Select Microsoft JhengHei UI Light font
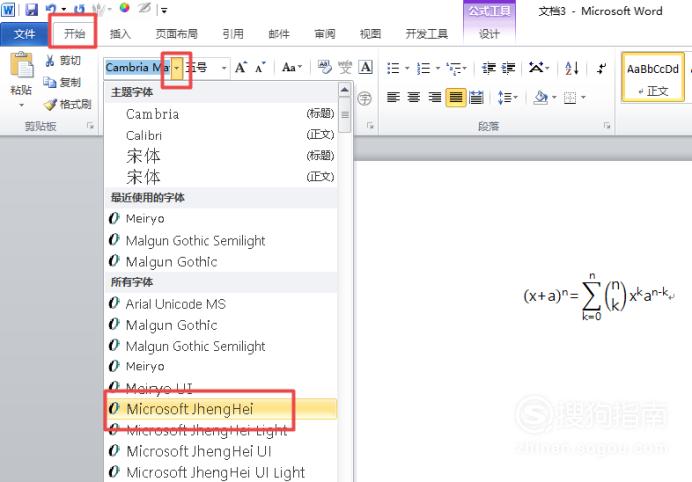Viewport: 692px width, 482px height. pos(221,472)
